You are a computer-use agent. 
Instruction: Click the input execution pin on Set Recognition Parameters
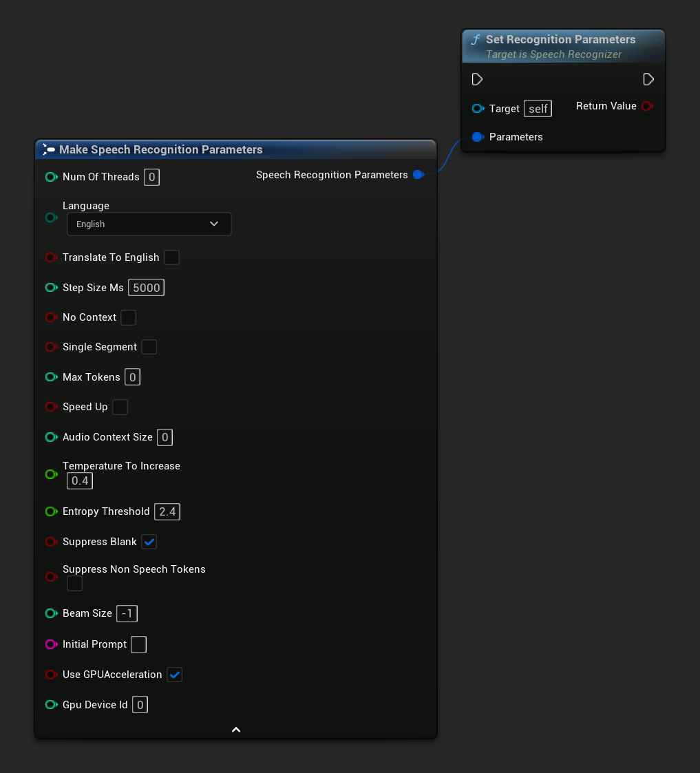click(x=477, y=80)
